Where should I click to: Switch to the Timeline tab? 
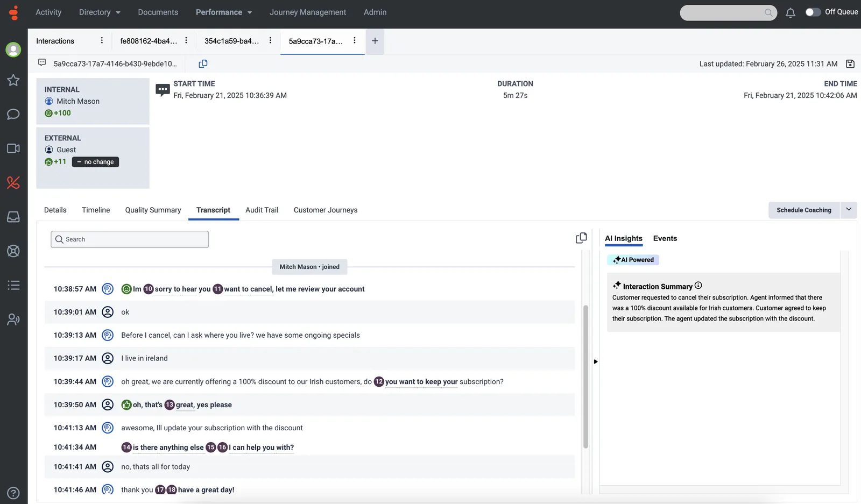96,210
